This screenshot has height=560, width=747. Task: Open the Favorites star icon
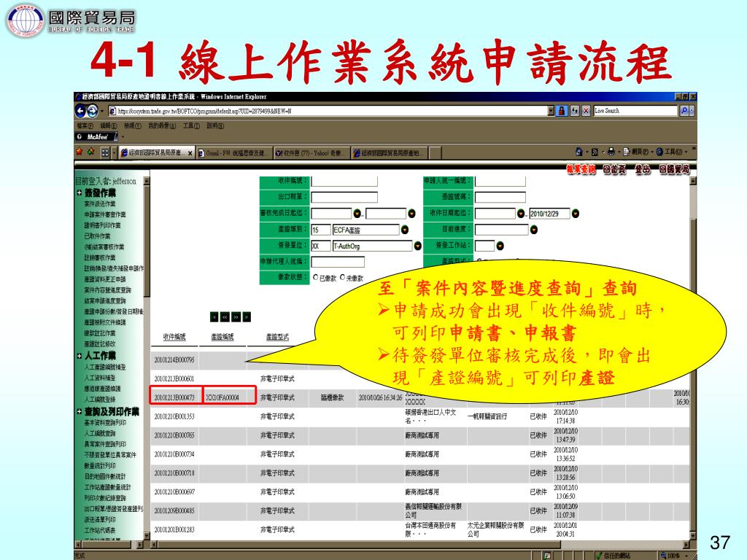80,152
